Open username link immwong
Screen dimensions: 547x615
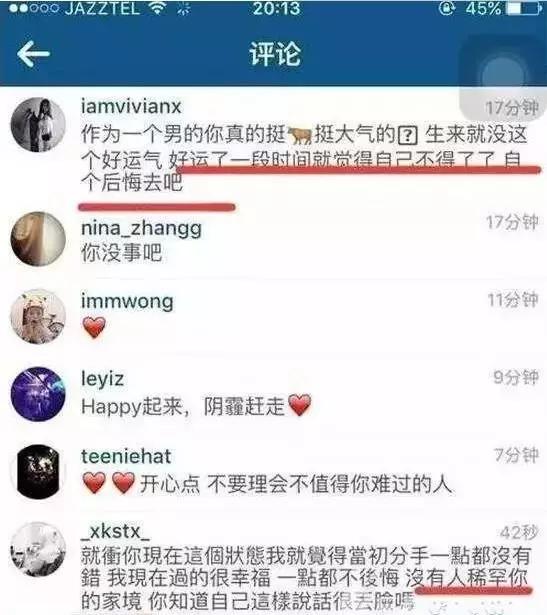(127, 301)
